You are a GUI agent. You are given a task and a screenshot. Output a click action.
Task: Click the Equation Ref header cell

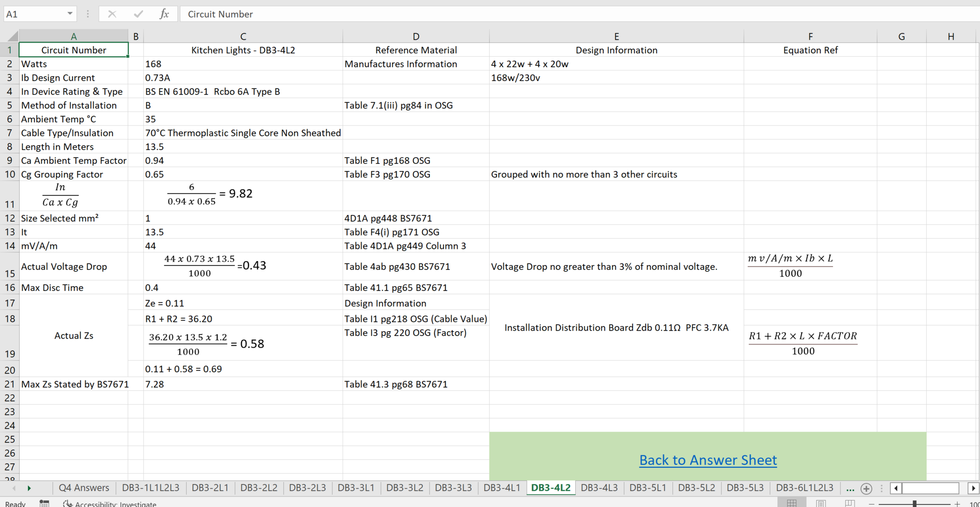pyautogui.click(x=810, y=50)
